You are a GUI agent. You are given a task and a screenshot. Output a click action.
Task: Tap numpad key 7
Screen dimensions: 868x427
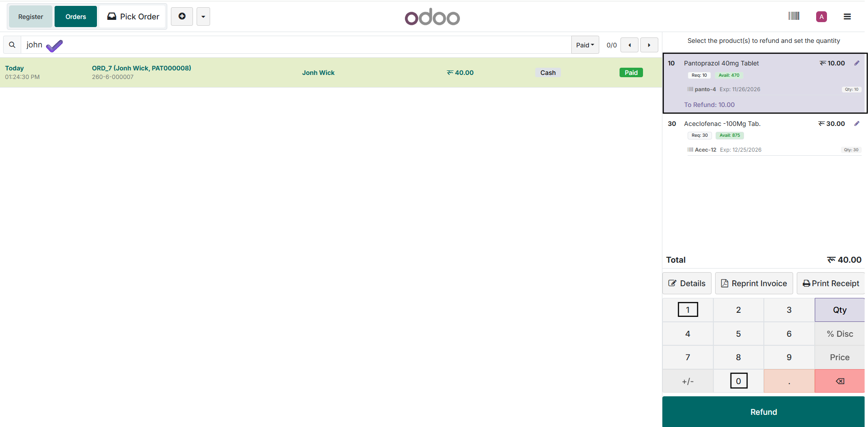[688, 357]
